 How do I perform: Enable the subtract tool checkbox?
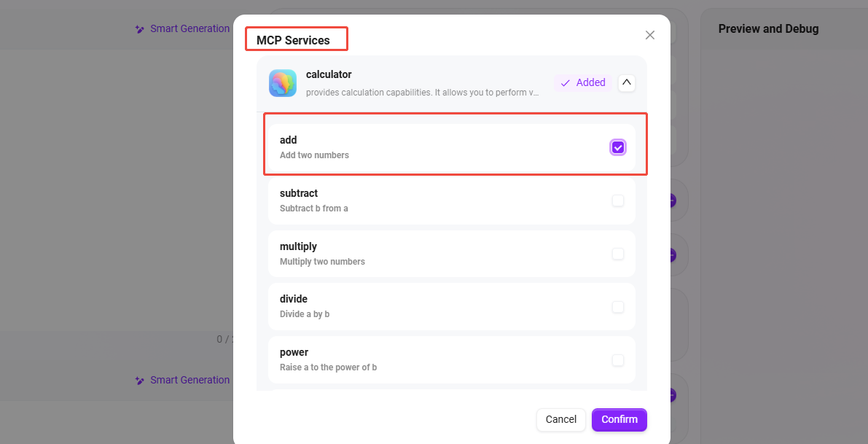pos(618,200)
